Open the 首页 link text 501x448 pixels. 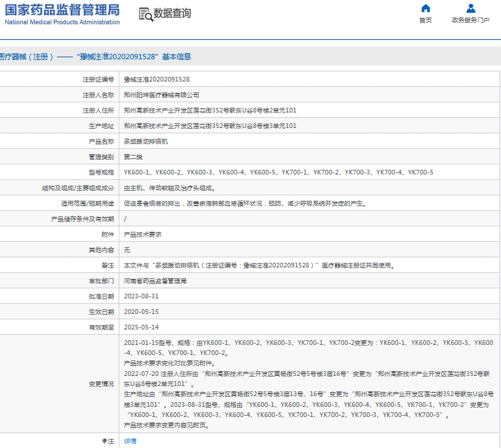pos(425,20)
